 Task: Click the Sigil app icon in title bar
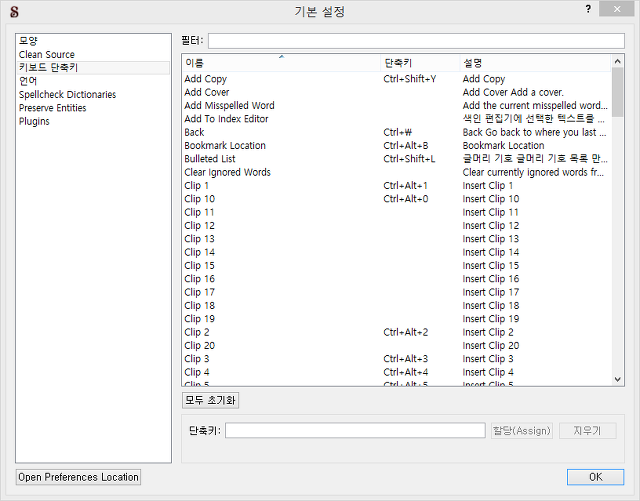[14, 12]
